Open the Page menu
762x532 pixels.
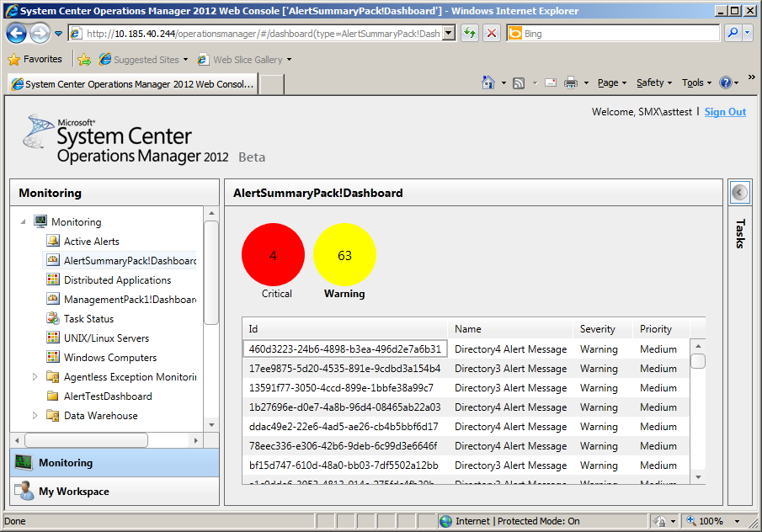(612, 82)
